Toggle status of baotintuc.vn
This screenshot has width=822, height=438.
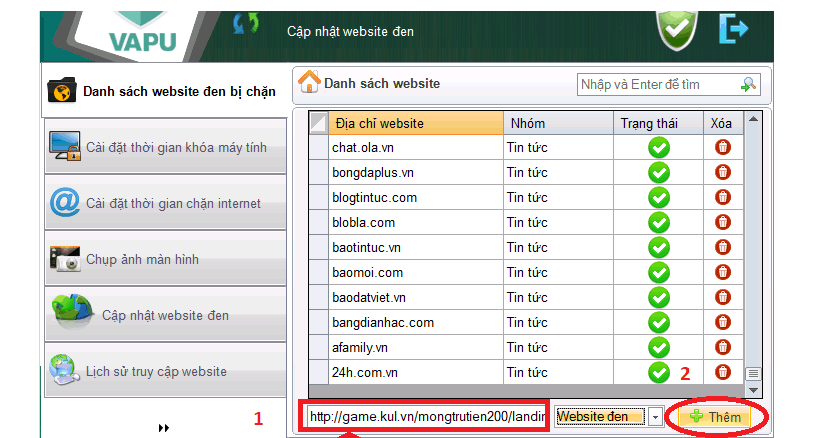pos(659,247)
